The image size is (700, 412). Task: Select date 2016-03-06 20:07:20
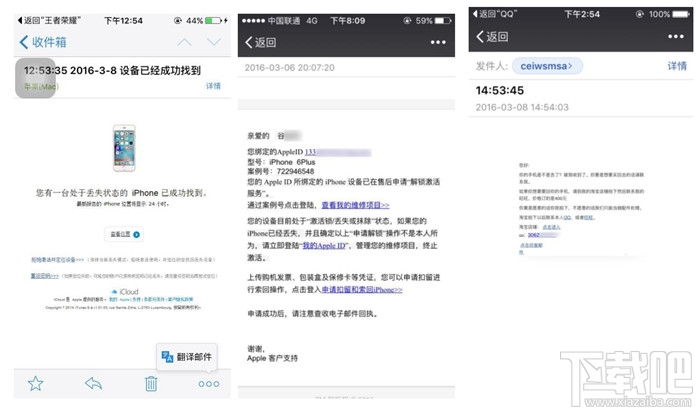coord(289,68)
